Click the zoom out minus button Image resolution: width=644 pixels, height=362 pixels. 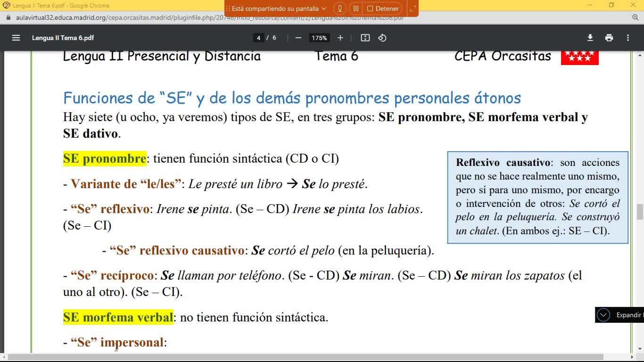(298, 38)
